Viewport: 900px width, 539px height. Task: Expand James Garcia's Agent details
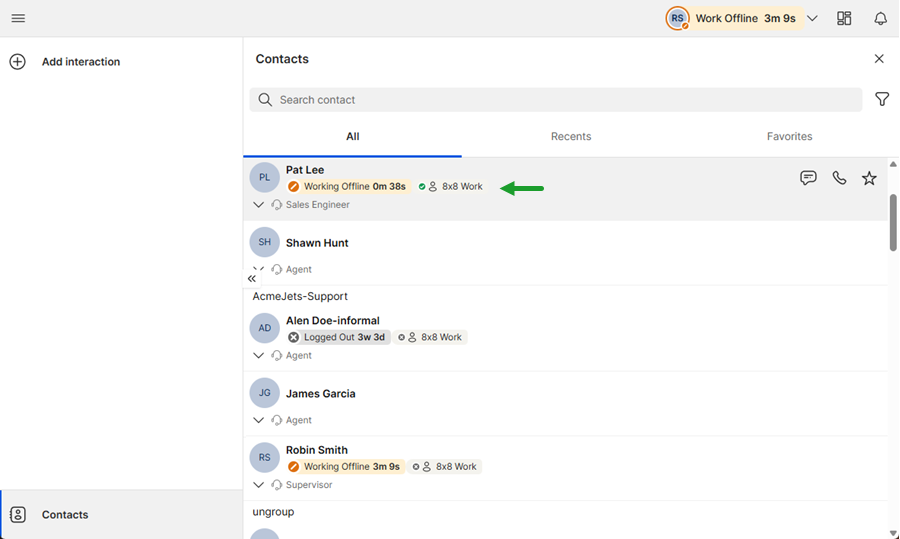pos(258,420)
